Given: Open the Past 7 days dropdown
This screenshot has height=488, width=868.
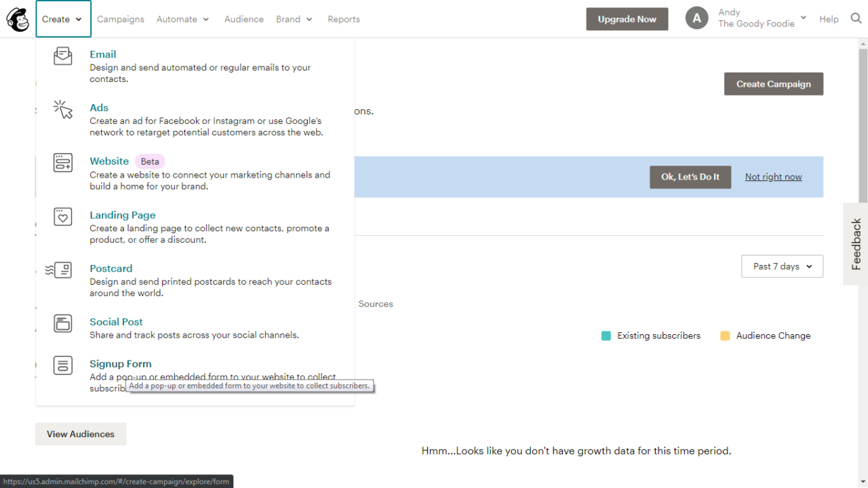Looking at the screenshot, I should point(783,266).
